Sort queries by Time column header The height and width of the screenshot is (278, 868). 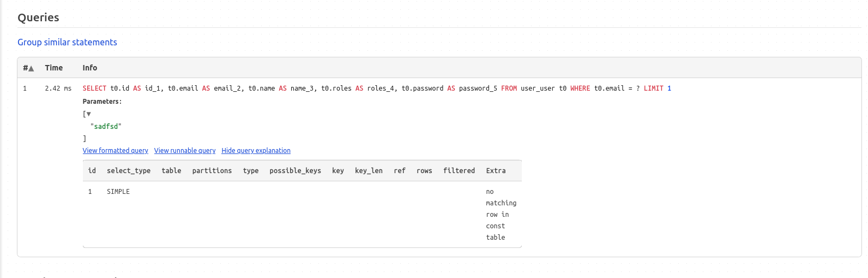(54, 68)
